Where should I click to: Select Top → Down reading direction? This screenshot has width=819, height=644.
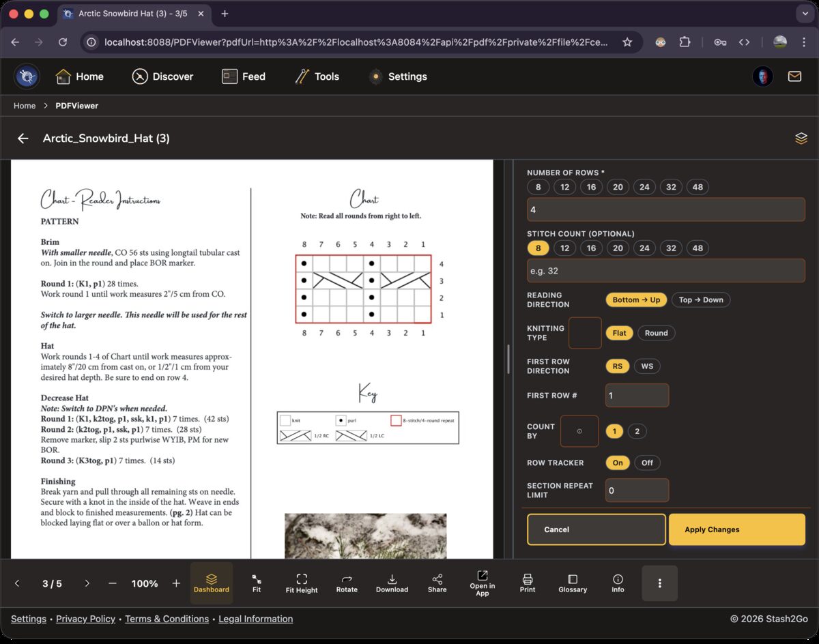pyautogui.click(x=701, y=300)
